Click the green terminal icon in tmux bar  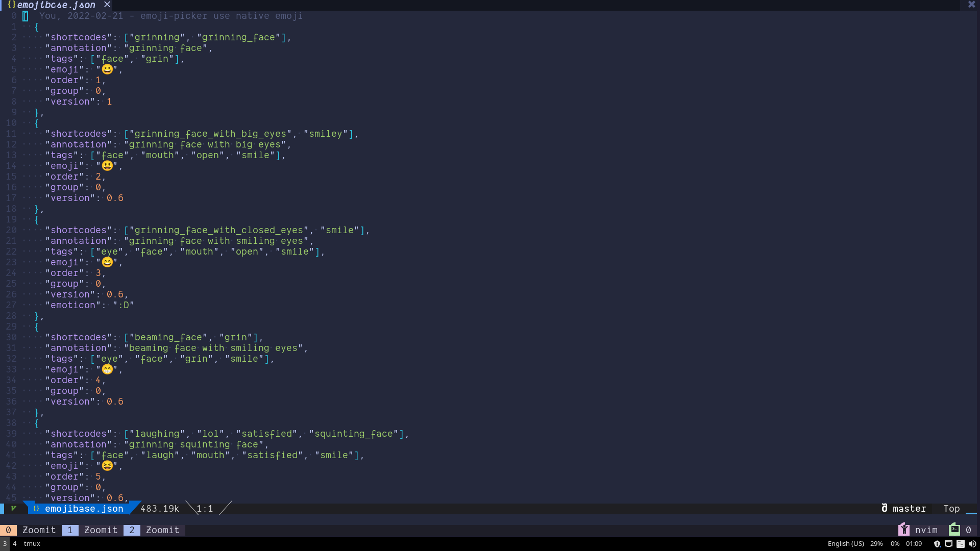coord(954,529)
